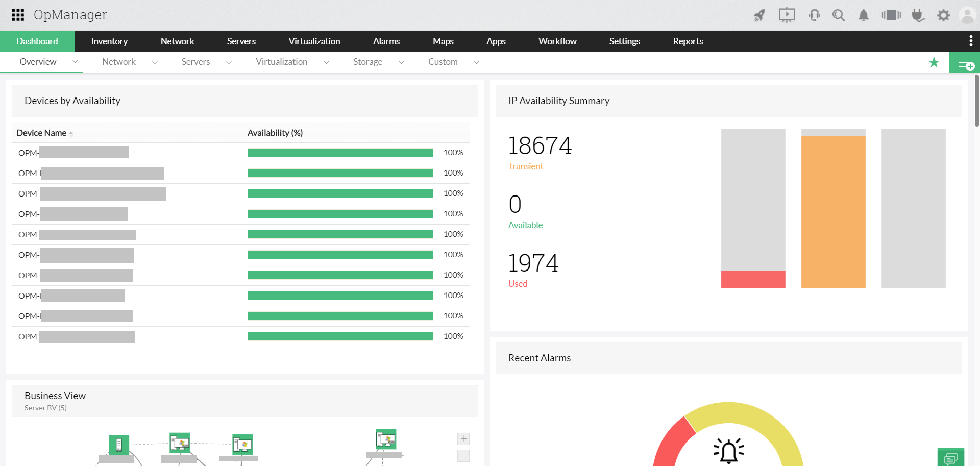The height and width of the screenshot is (466, 980).
Task: Click the getting started rocket icon
Action: [x=759, y=15]
